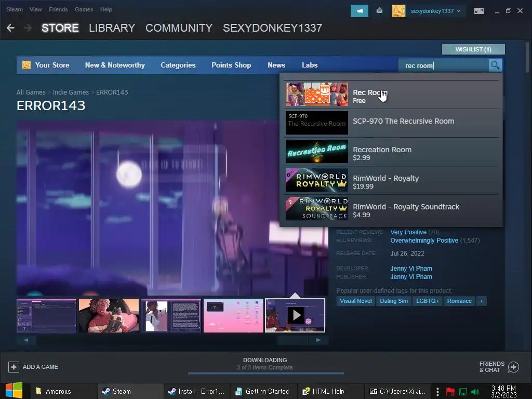Image resolution: width=532 pixels, height=399 pixels.
Task: Switch to the LIBRARY tab
Action: point(112,28)
